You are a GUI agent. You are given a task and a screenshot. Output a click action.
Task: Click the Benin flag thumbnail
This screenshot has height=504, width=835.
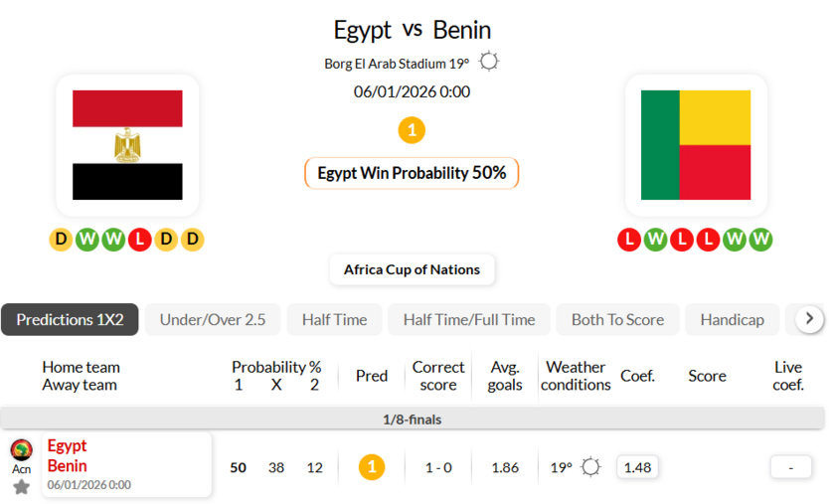pos(696,145)
